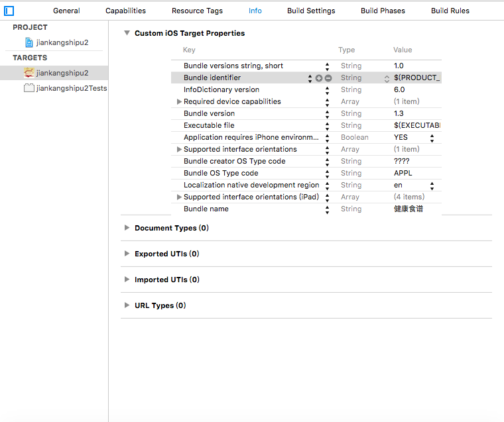Expand the URL Types section
The width and height of the screenshot is (504, 422).
tap(127, 305)
